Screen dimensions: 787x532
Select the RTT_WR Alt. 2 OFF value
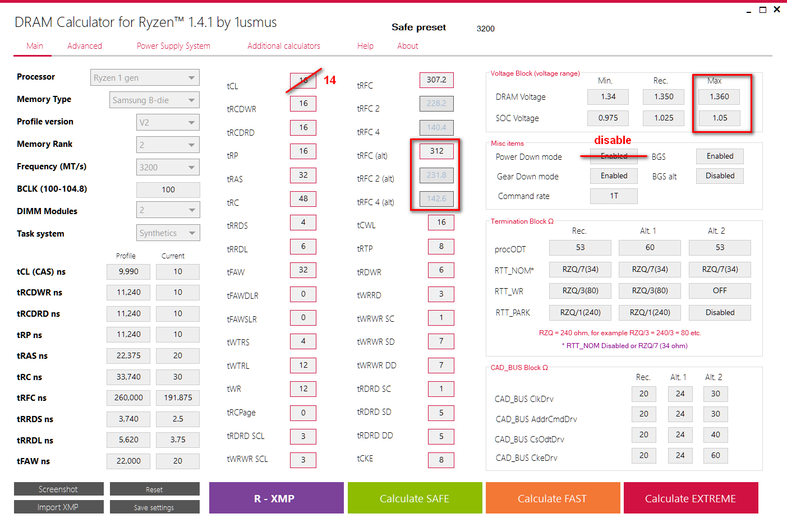(720, 291)
